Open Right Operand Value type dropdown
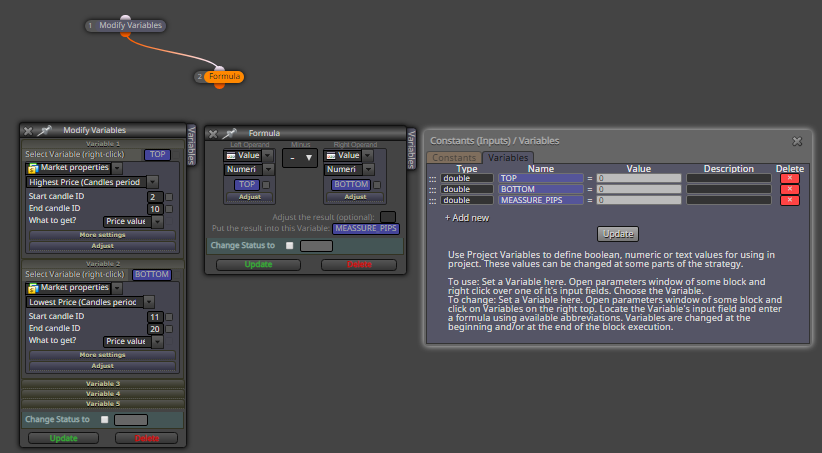The height and width of the screenshot is (453, 822). coord(368,156)
